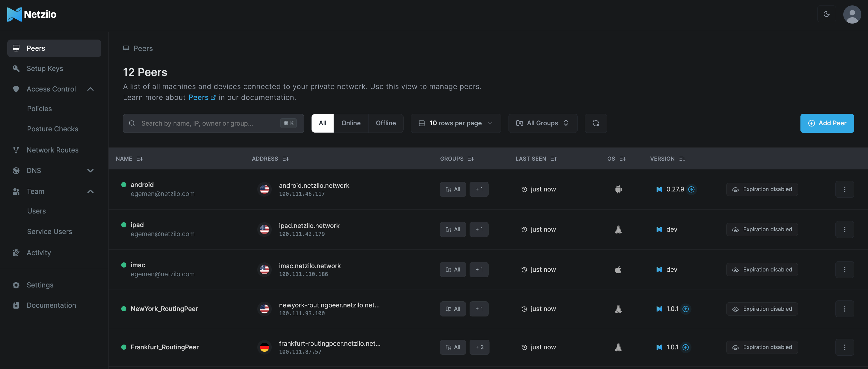Click update arrow next to version 0.27.9

pos(691,189)
